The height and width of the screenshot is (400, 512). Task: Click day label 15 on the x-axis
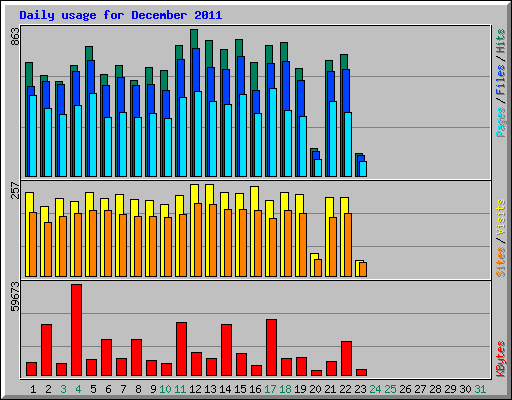(240, 389)
